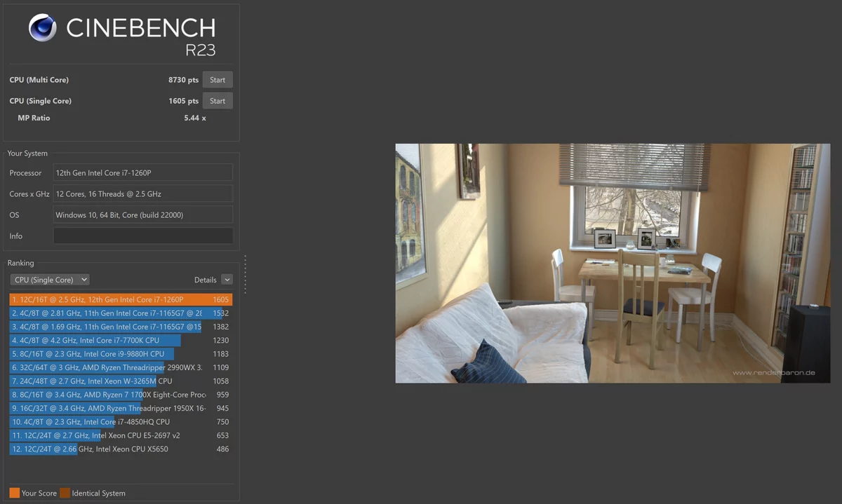Select the Intel Core i9-9880H ranking row

121,354
